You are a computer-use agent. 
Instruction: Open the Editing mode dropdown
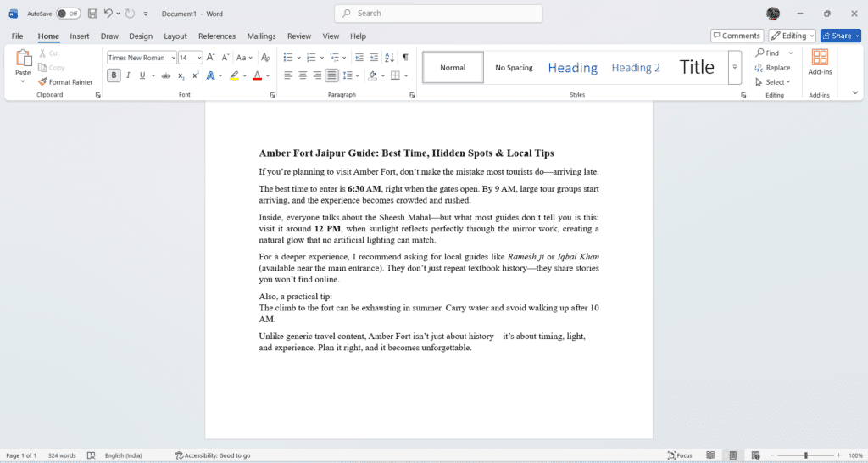pyautogui.click(x=793, y=36)
